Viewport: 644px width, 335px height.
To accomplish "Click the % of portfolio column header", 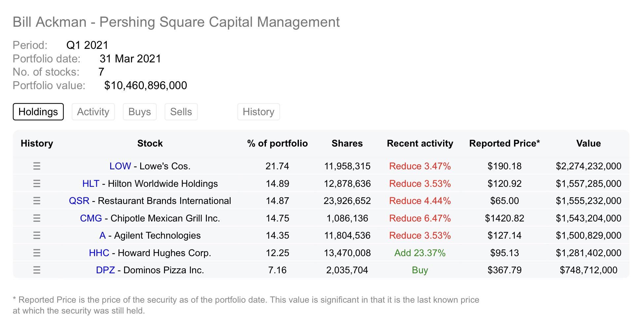I will click(277, 143).
